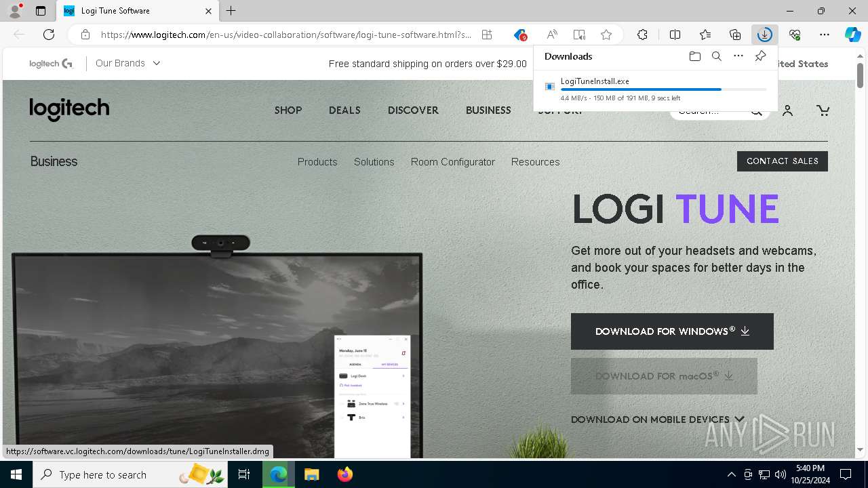Open the shopping coupons icon
Screen dimensions: 868x488
point(520,35)
